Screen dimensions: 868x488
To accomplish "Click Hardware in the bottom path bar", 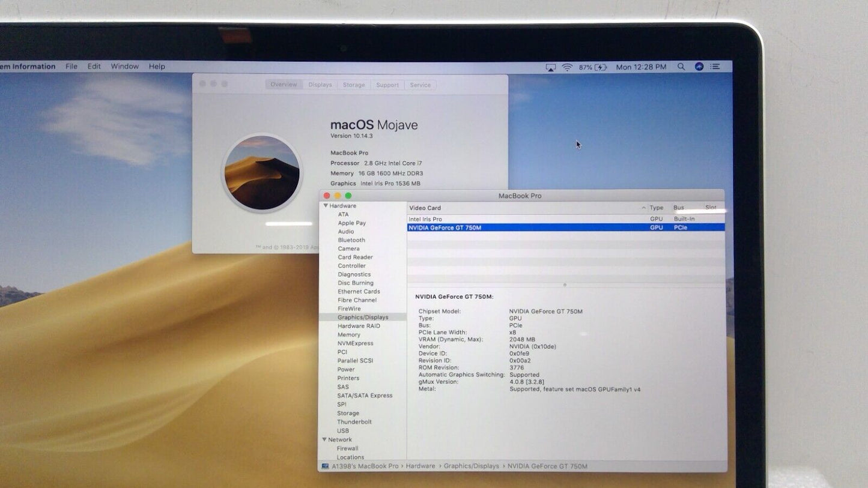I will click(x=420, y=466).
